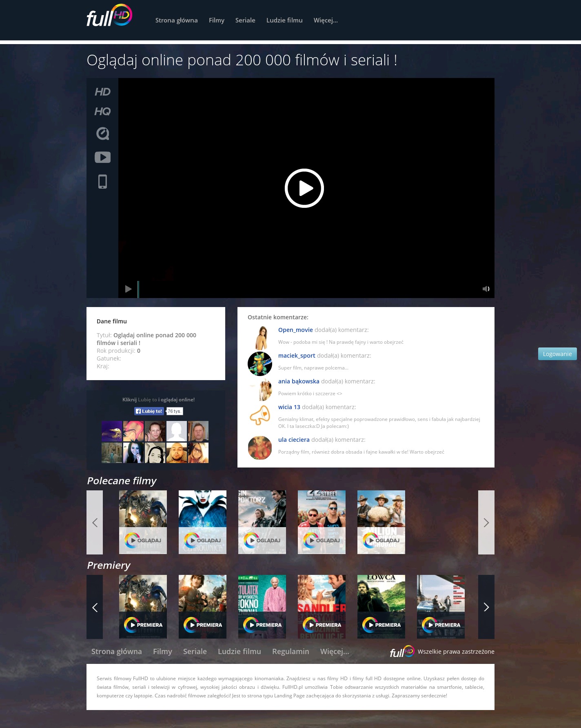
Task: Click the Logowanie button
Action: tap(557, 354)
